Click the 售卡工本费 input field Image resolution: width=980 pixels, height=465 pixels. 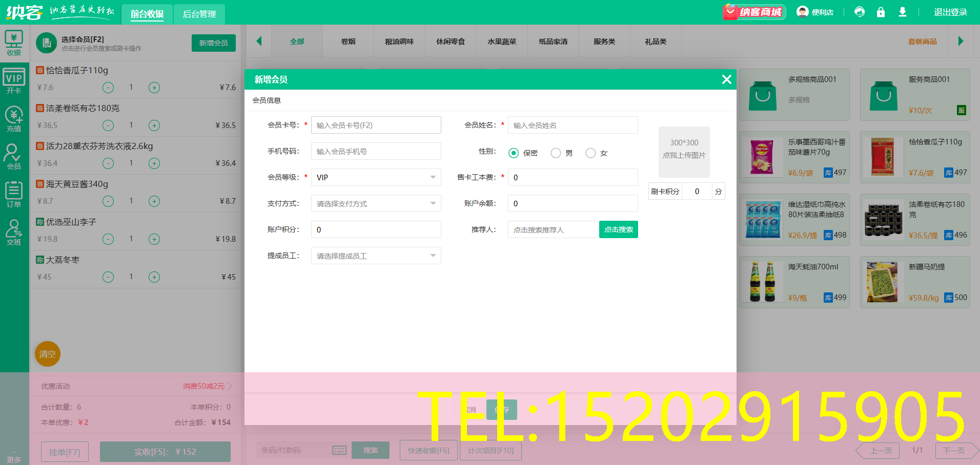573,177
